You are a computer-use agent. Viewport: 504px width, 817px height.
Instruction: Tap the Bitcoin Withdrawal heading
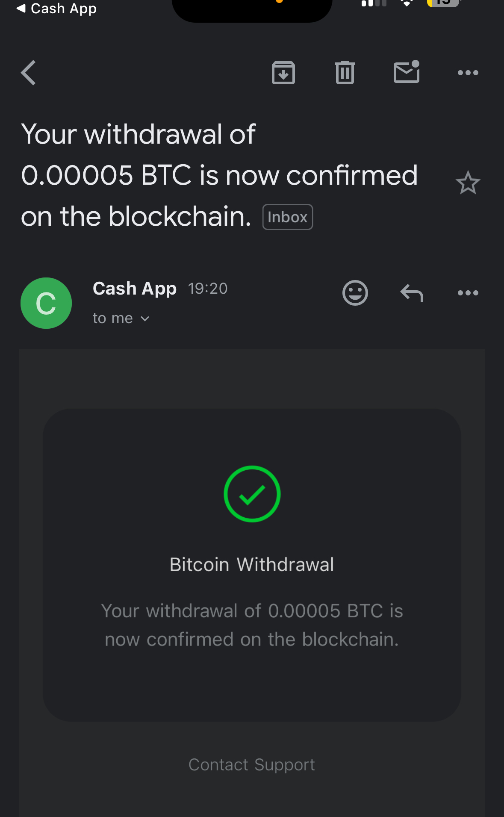point(252,564)
